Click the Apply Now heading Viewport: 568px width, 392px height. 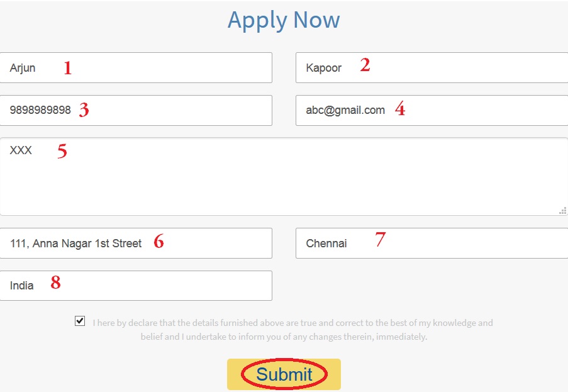click(x=284, y=20)
